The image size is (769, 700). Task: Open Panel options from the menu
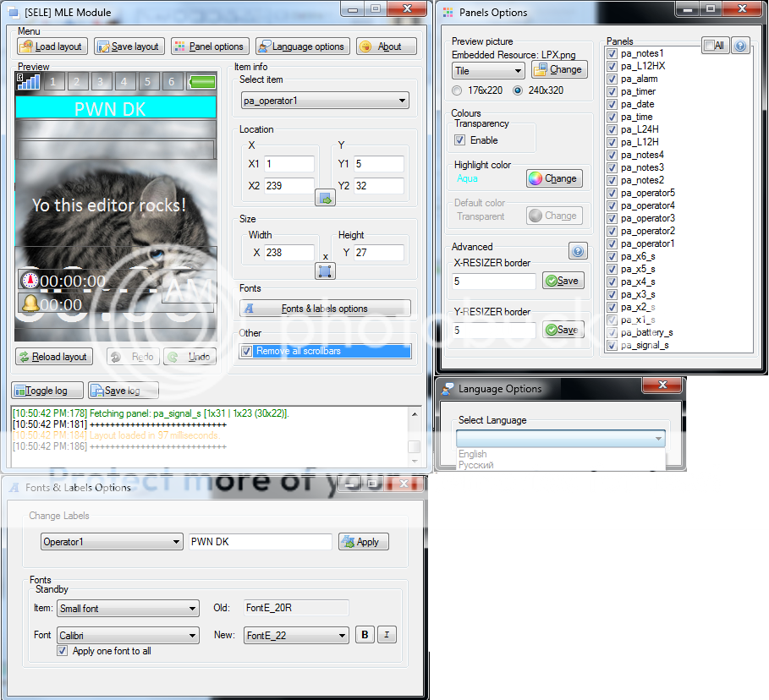coord(210,46)
